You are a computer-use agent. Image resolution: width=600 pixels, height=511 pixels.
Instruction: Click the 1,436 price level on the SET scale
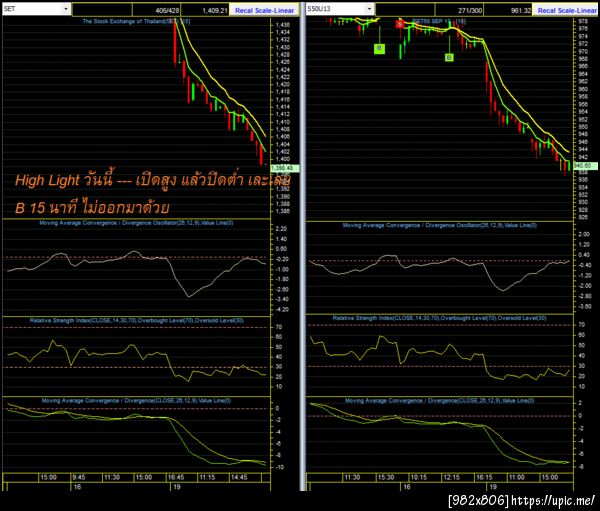[283, 25]
